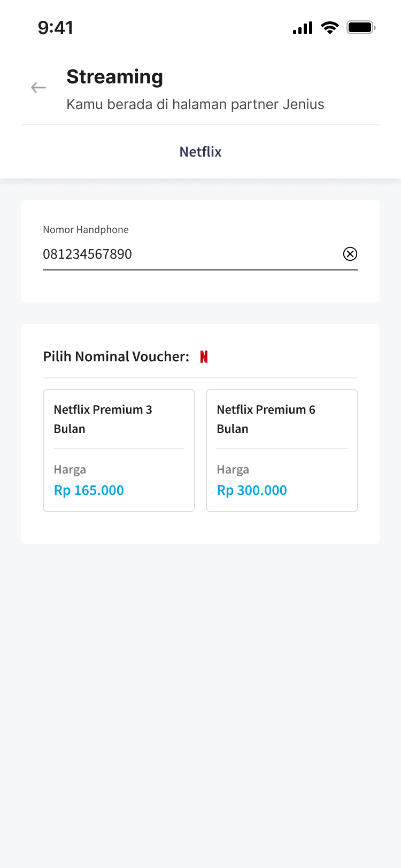Tap Harga label in the 3 Bulan card
The height and width of the screenshot is (868, 401).
[x=70, y=470]
